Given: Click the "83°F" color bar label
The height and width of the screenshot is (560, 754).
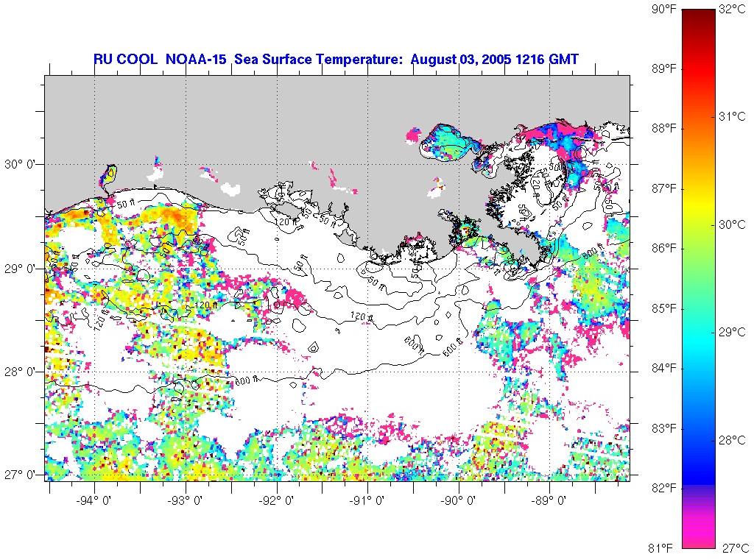Looking at the screenshot, I should (663, 428).
